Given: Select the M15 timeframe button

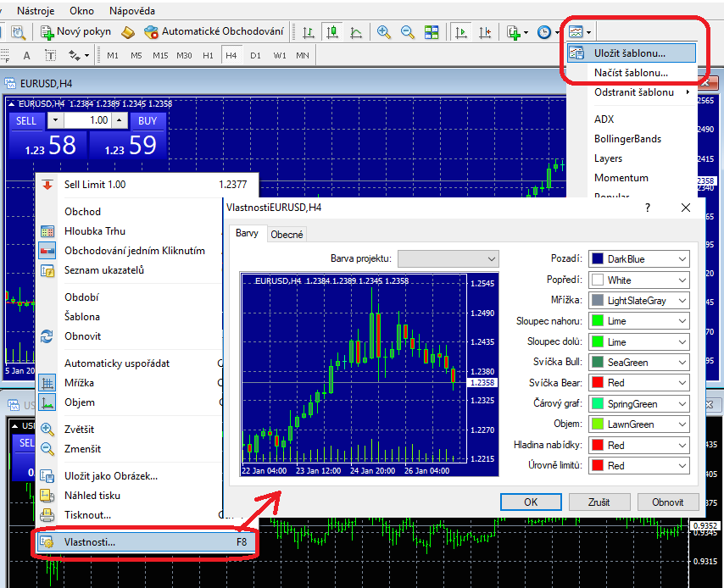Looking at the screenshot, I should tap(160, 55).
